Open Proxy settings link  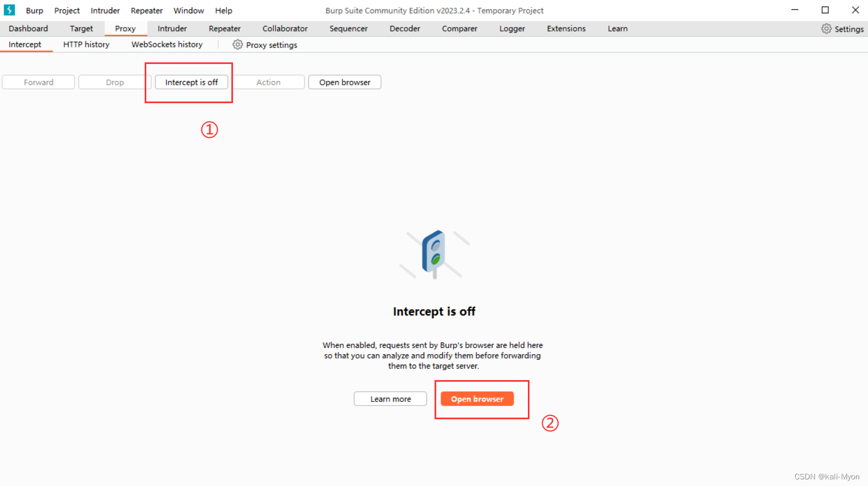click(272, 45)
